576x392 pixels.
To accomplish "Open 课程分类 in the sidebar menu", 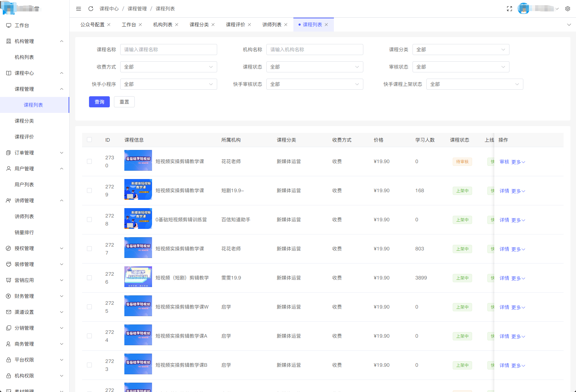I will point(24,121).
